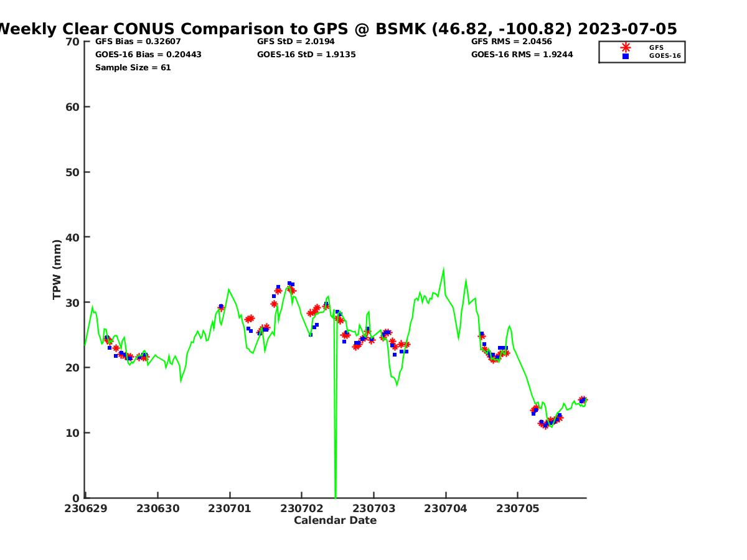Click the 230704 x-axis tick label
The image size is (747, 560).
pyautogui.click(x=445, y=508)
